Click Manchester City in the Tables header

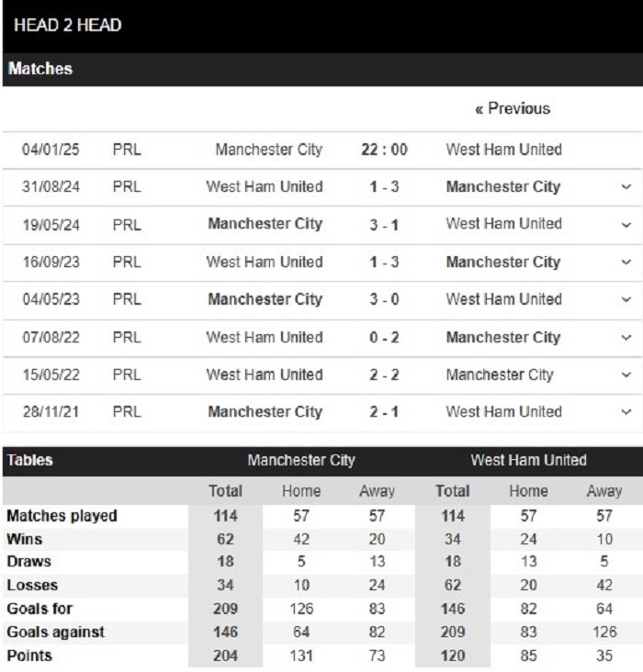(x=301, y=460)
